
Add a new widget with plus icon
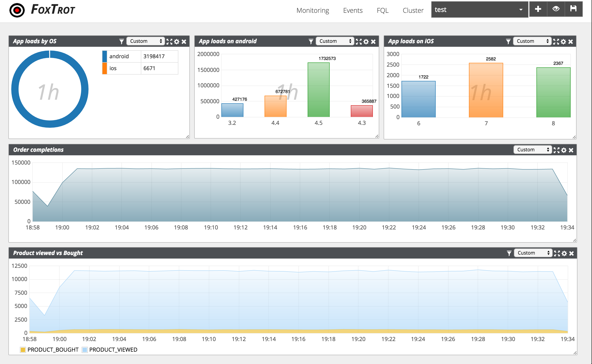(x=538, y=9)
